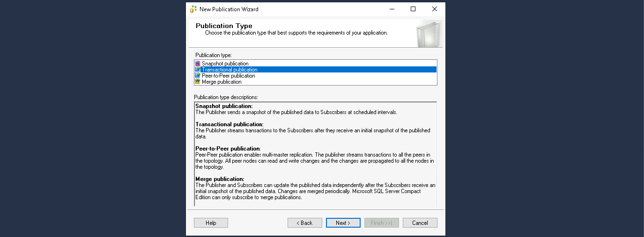
Task: Open Help for this wizard page
Action: point(211,223)
